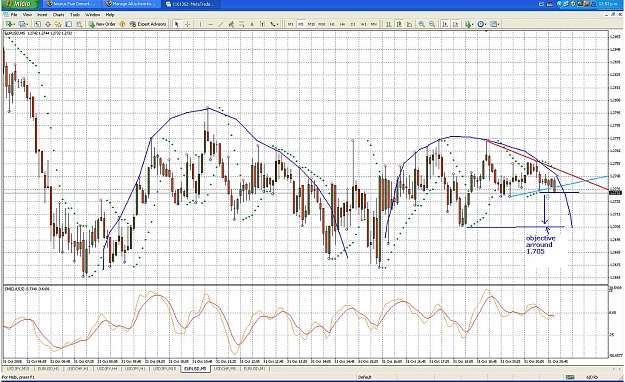Switch to the USDCHF,H1 chart tab
Image resolution: width=625 pixels, height=382 pixels.
78,369
